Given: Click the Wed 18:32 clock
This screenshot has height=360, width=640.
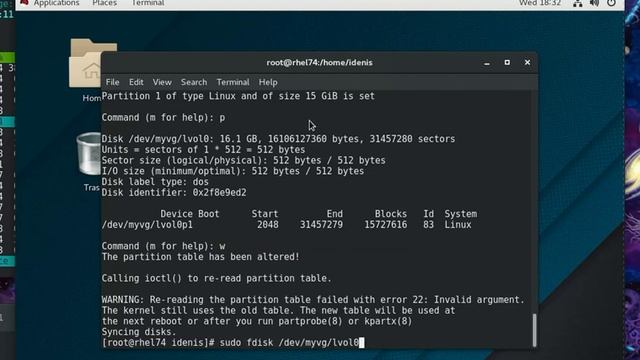Looking at the screenshot, I should (540, 3).
